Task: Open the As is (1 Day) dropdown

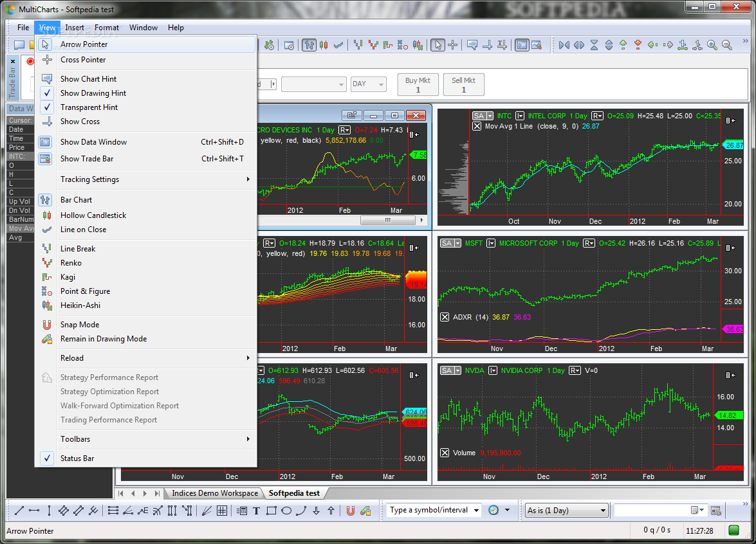Action: coord(566,511)
